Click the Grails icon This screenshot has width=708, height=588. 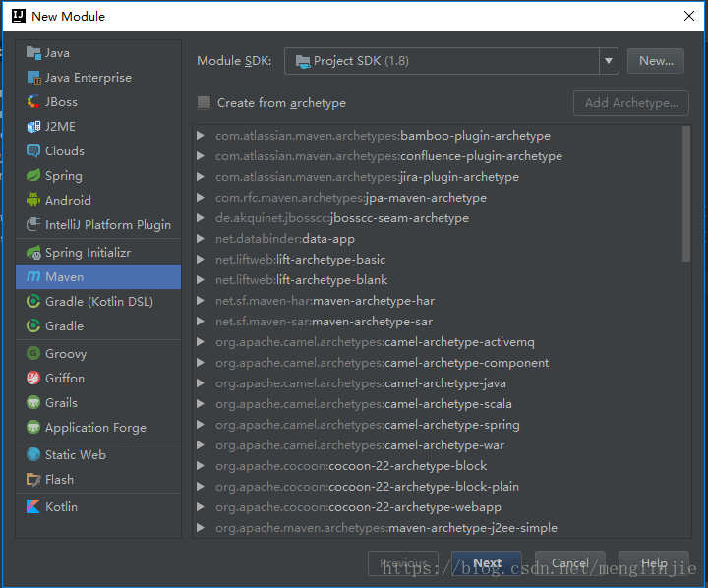click(x=33, y=402)
